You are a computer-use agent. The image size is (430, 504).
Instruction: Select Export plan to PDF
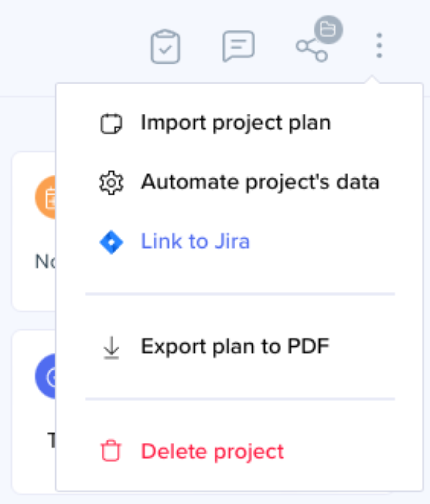pos(235,347)
